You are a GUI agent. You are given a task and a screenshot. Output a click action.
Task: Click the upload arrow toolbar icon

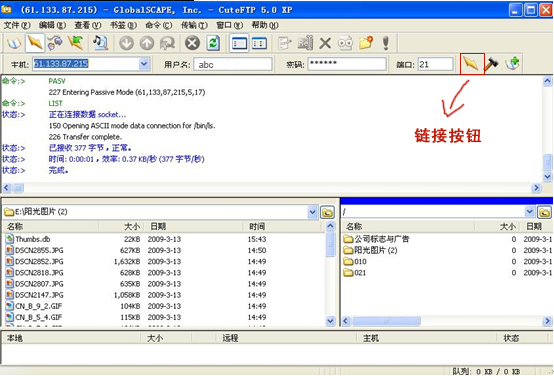pyautogui.click(x=147, y=43)
